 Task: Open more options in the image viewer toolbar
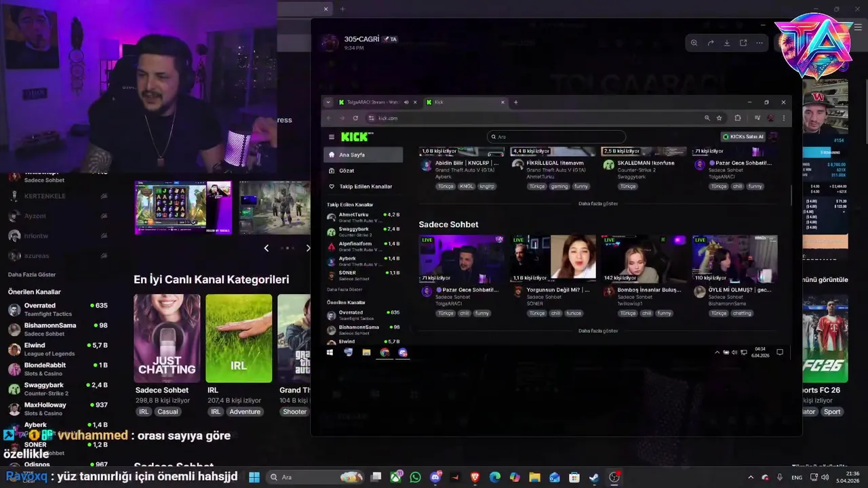[x=759, y=43]
